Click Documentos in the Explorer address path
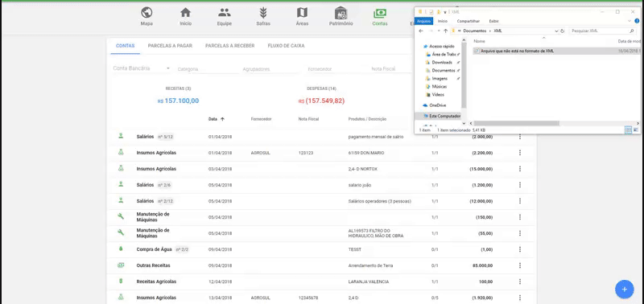The width and height of the screenshot is (644, 304). 475,31
